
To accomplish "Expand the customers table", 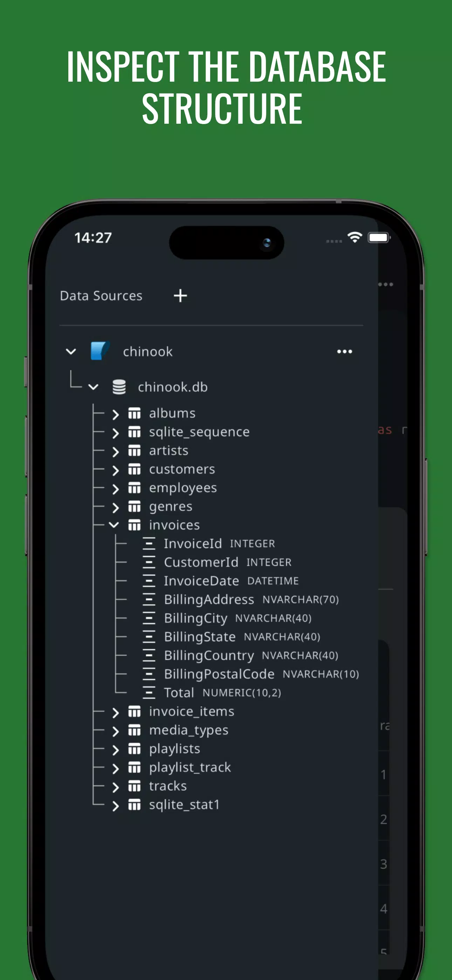I will click(x=115, y=470).
